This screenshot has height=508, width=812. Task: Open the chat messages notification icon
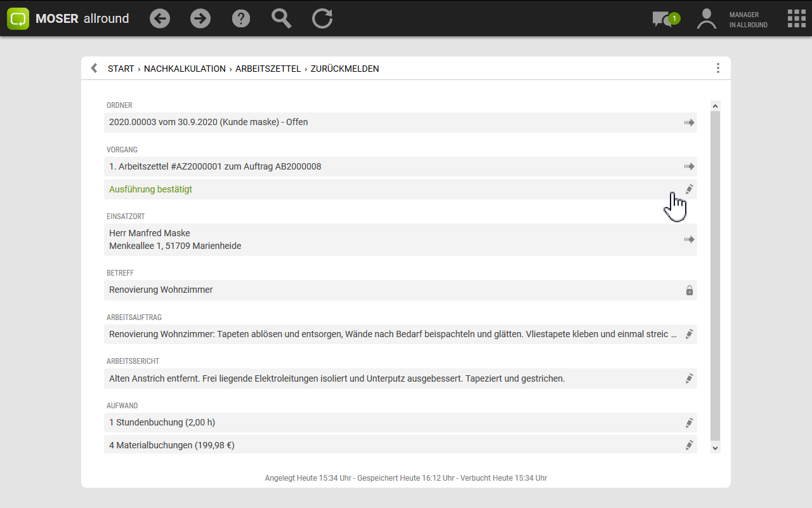click(x=664, y=19)
